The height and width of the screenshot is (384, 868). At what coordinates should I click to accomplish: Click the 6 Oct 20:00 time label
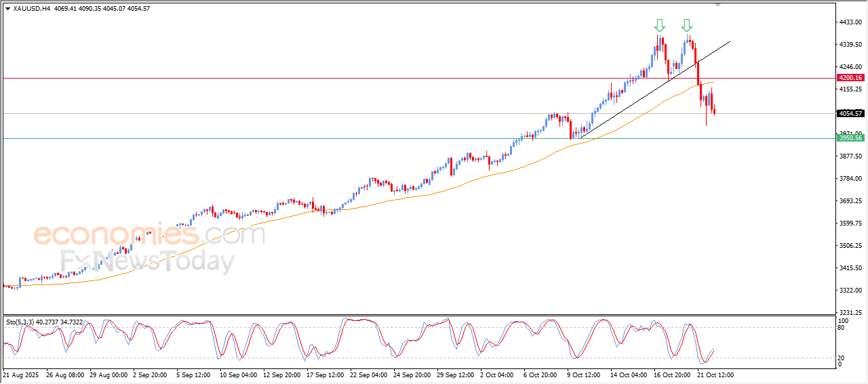(540, 375)
